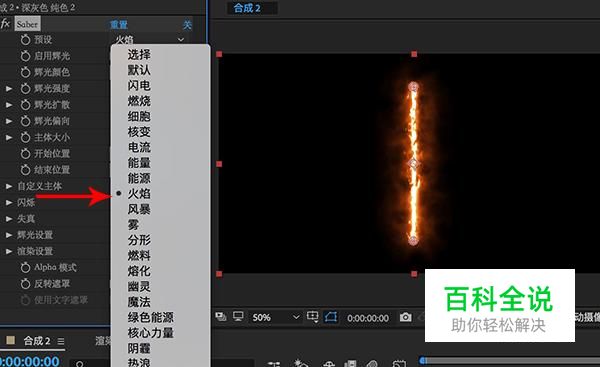Toggle stopwatch for 预设 property
Viewport: 600px width, 367px height.
(x=25, y=39)
